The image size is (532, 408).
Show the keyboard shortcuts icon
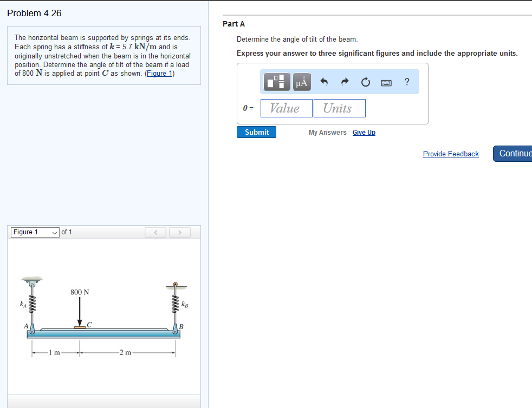point(386,82)
